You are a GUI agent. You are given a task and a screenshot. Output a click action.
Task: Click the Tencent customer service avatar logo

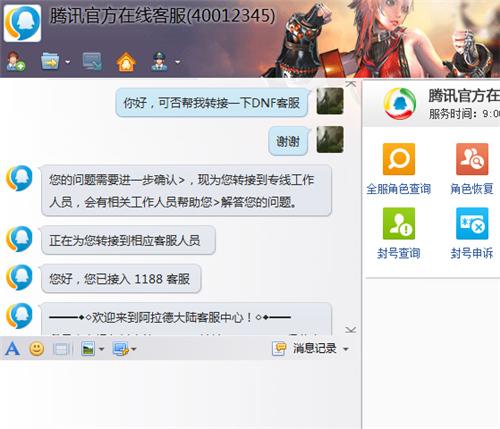point(22,23)
